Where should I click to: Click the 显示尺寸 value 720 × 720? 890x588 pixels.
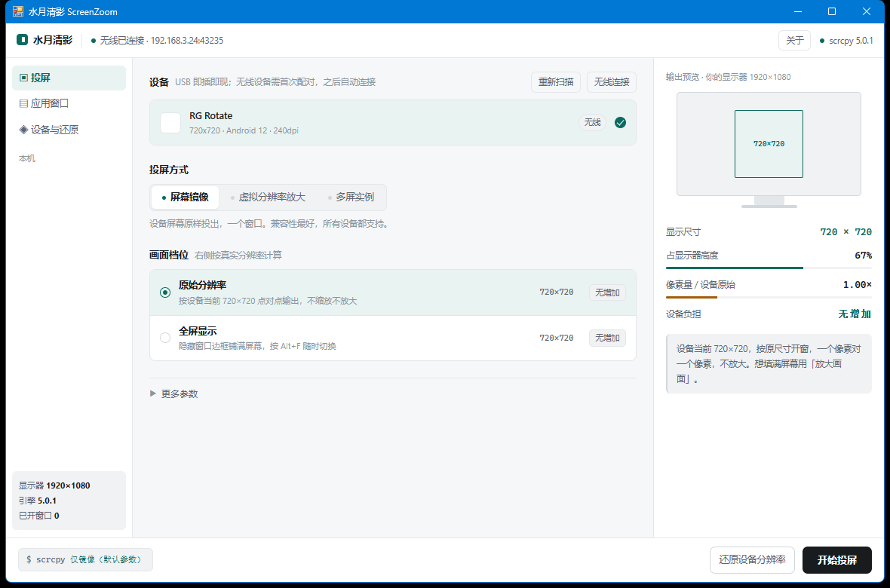click(x=845, y=231)
